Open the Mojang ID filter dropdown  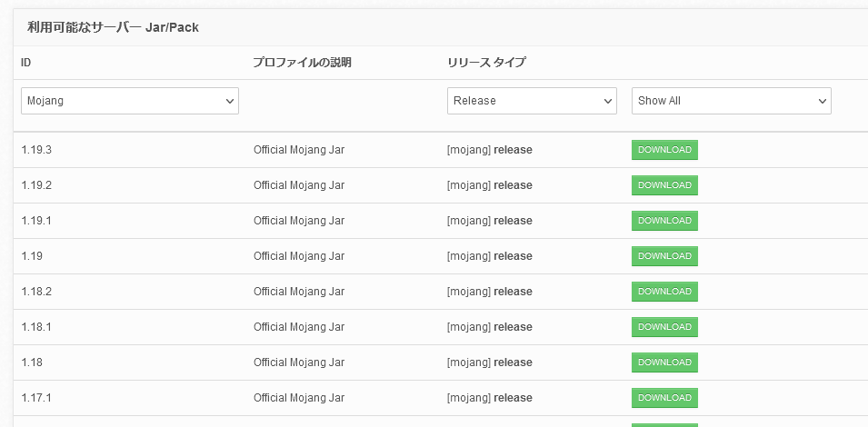130,101
